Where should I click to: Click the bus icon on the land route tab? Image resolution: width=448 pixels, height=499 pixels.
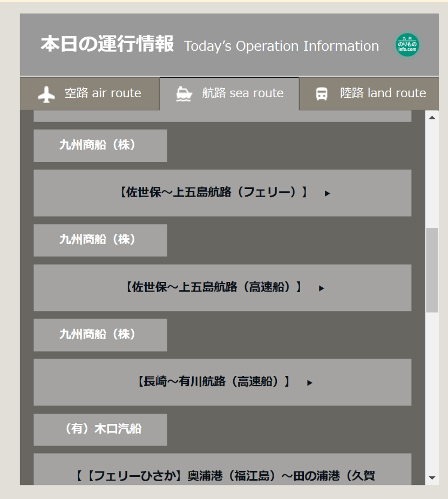(x=321, y=93)
